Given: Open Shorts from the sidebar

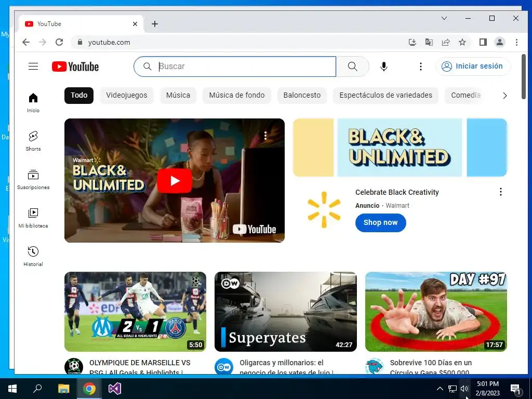Looking at the screenshot, I should pyautogui.click(x=33, y=141).
